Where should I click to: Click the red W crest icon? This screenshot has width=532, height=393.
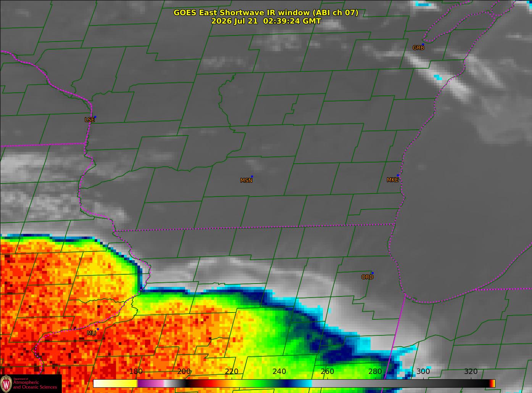click(x=6, y=383)
